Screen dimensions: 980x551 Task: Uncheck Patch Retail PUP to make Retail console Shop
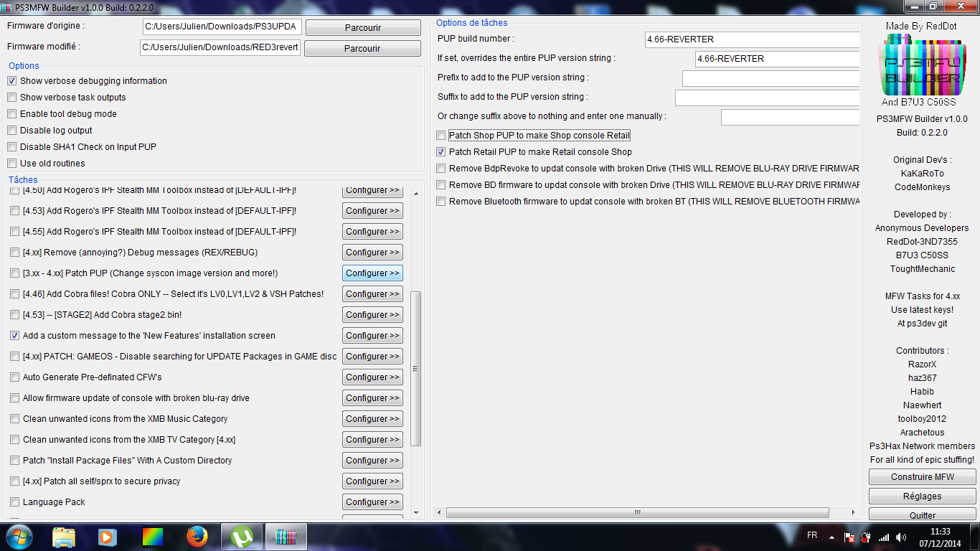tap(440, 152)
